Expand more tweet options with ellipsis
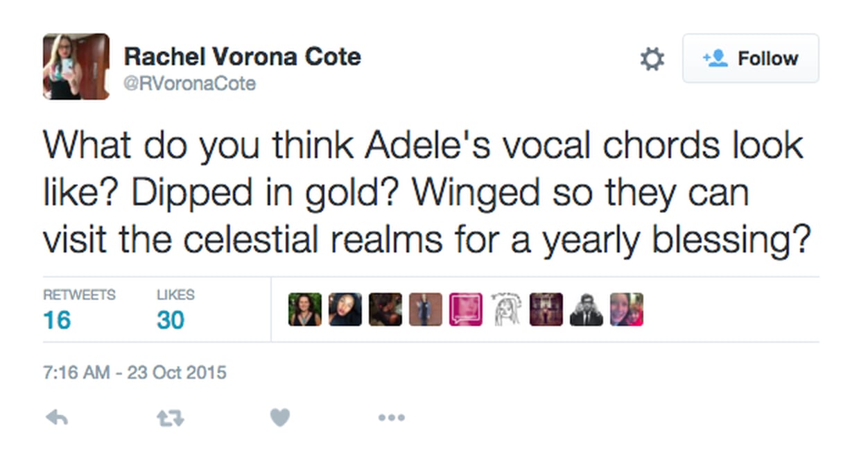The width and height of the screenshot is (868, 469). pyautogui.click(x=392, y=417)
